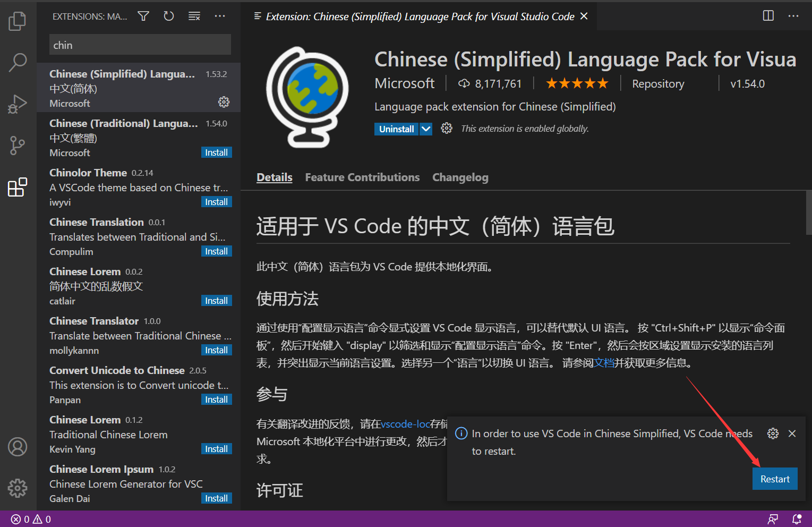
Task: Install Chinese Lorem Ipsum by Galen Dai
Action: pyautogui.click(x=217, y=498)
